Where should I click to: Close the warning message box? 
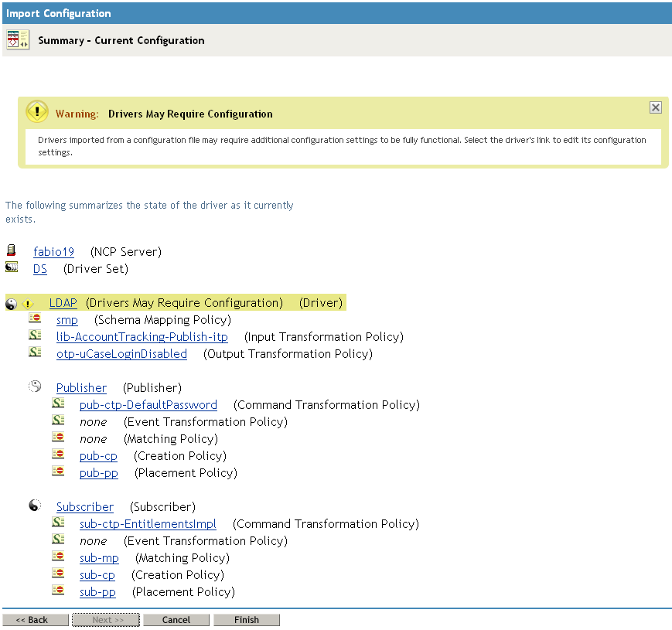(655, 107)
